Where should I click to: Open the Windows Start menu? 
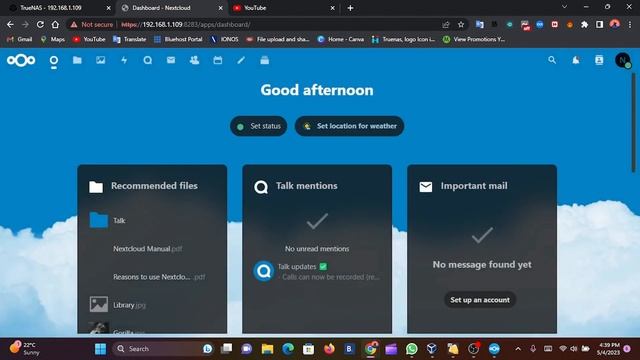point(100,349)
